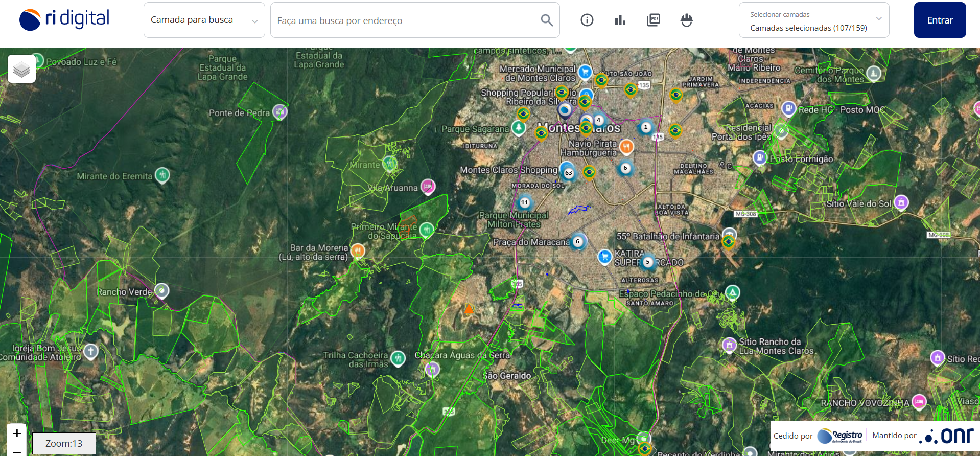Select the RANCHO VOVOZINHA pink marker
Viewport: 980px width, 456px height.
pyautogui.click(x=919, y=402)
